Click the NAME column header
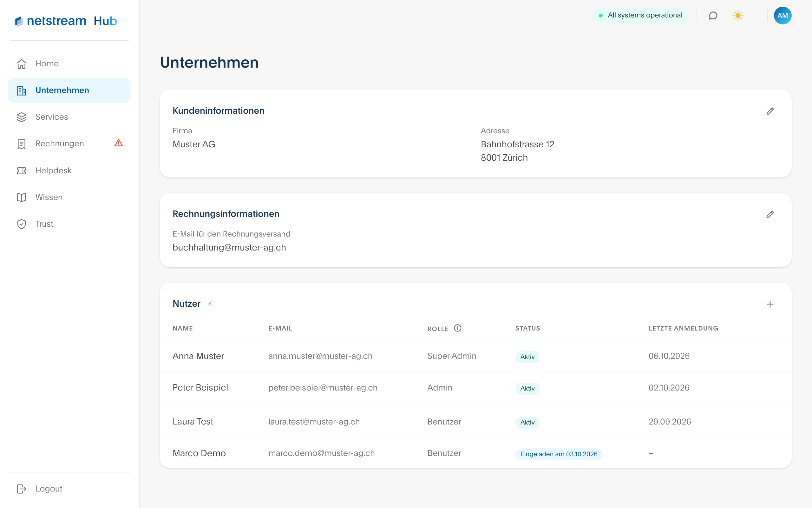The image size is (812, 508). 182,328
